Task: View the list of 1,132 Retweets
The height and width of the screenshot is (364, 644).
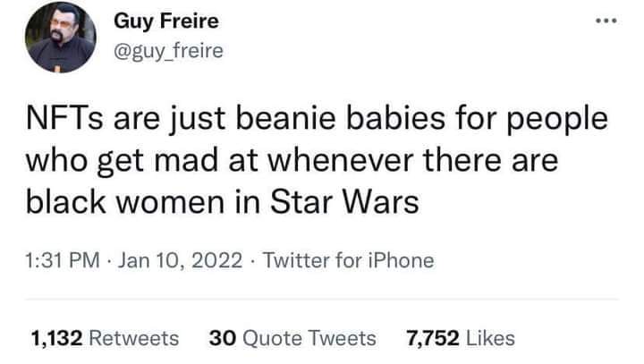Action: pos(105,339)
